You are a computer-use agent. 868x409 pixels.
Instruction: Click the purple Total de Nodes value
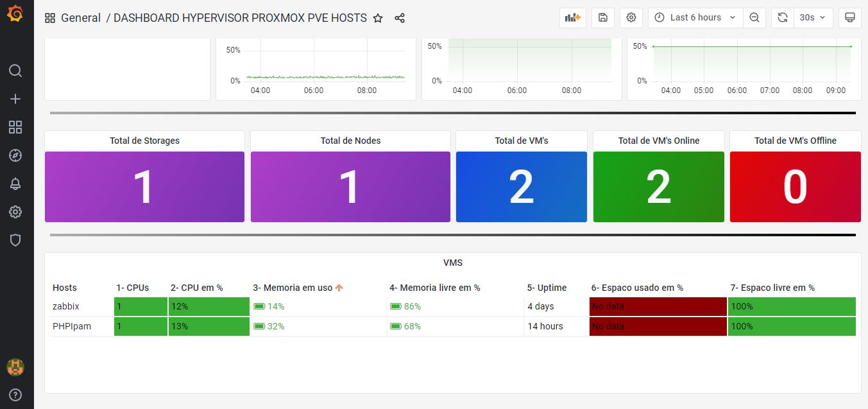pos(350,187)
